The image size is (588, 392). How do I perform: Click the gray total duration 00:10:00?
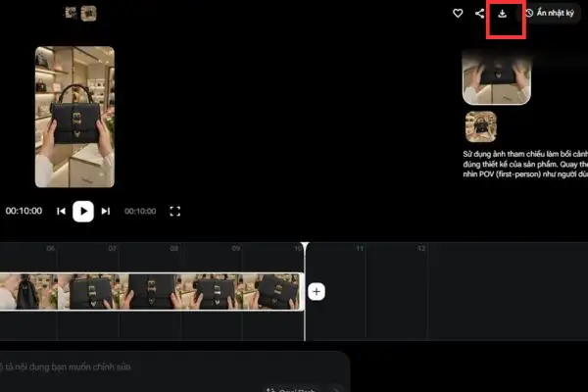tap(140, 212)
